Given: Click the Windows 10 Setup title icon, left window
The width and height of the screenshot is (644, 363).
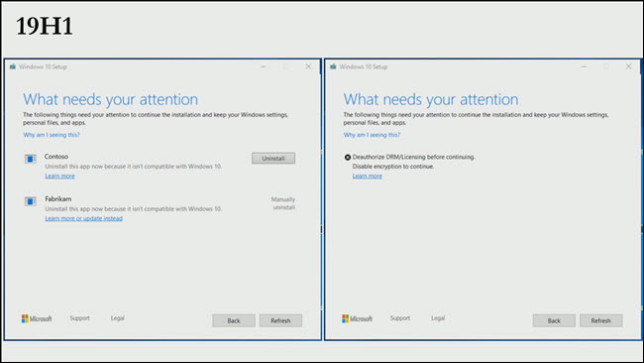Looking at the screenshot, I should point(12,66).
